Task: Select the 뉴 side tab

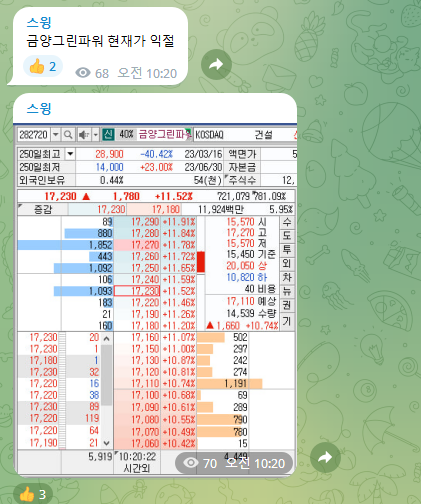Action: [287, 291]
